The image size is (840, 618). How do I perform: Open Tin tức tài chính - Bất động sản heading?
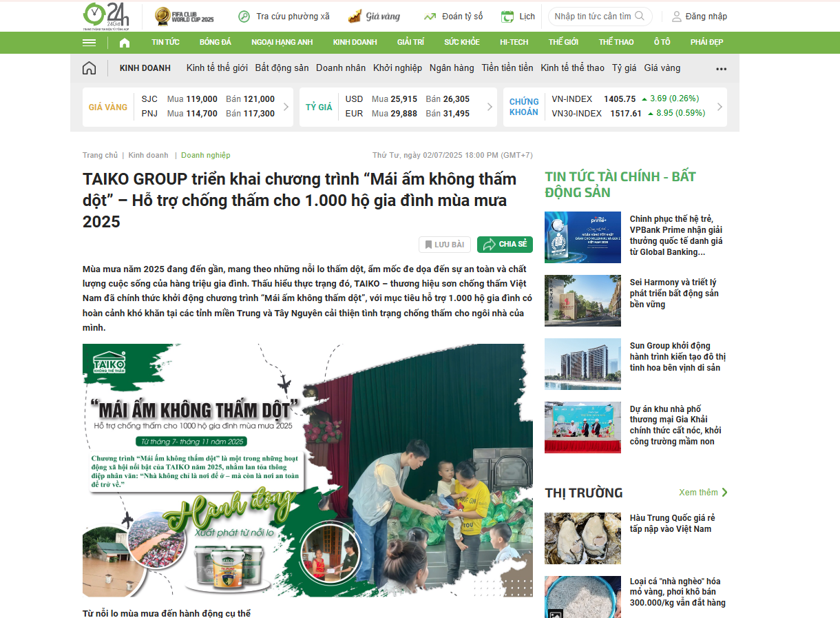coord(620,185)
